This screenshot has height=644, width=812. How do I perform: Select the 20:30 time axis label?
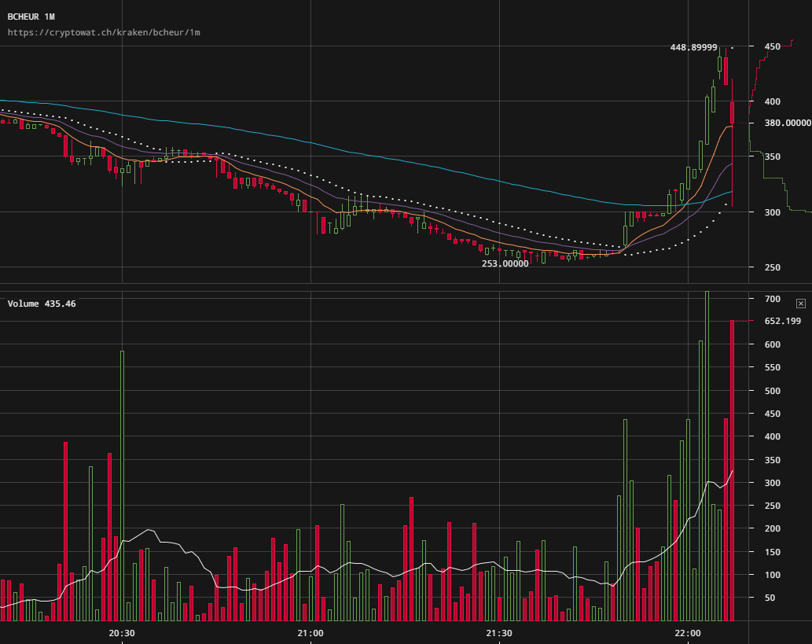(121, 633)
